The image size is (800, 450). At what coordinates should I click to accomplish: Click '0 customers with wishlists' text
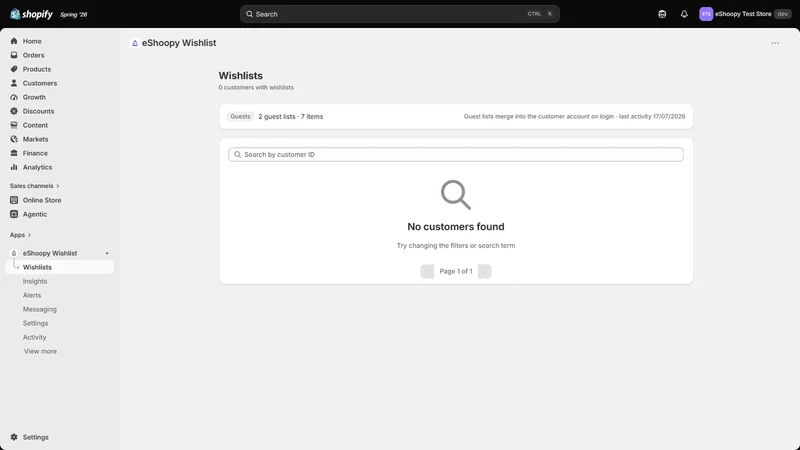pyautogui.click(x=256, y=88)
